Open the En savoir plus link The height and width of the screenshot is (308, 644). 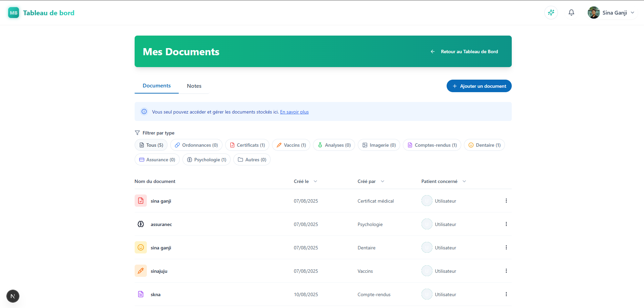tap(294, 112)
